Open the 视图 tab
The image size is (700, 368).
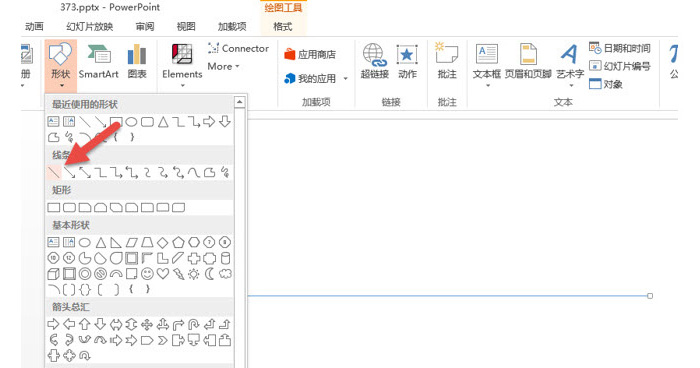[x=186, y=26]
